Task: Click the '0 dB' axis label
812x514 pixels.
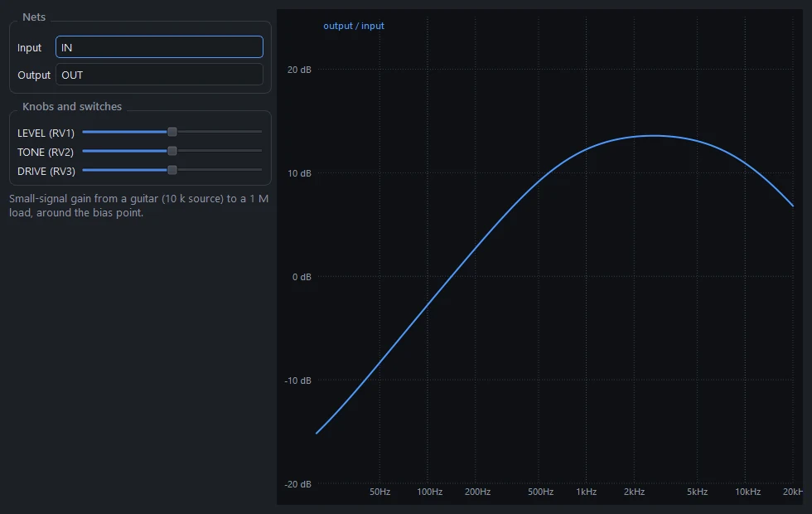Action: click(302, 277)
